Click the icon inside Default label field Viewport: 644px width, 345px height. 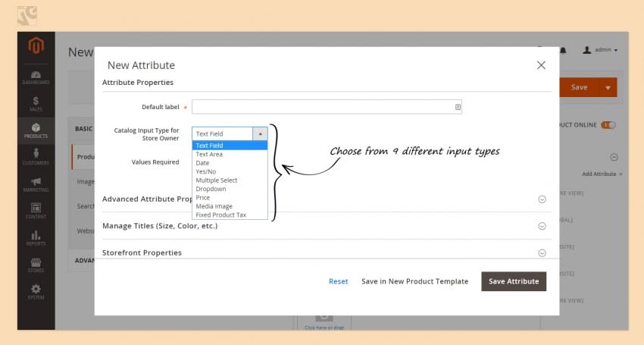458,107
